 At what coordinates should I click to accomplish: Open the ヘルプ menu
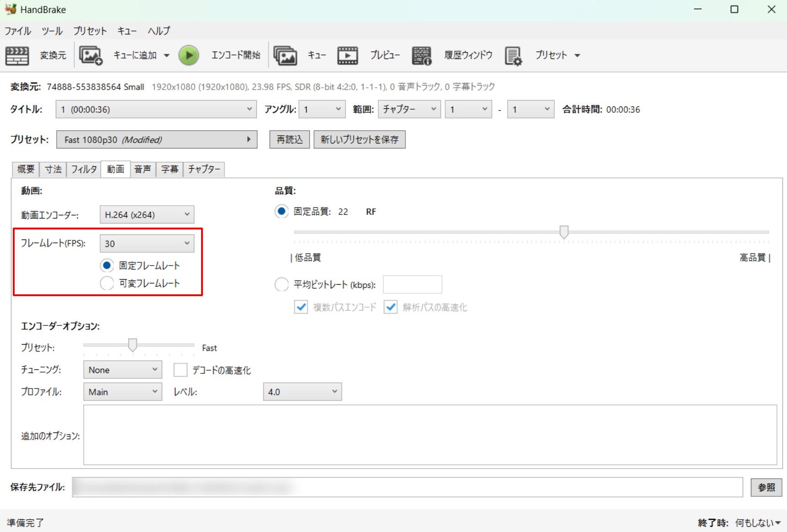[159, 31]
